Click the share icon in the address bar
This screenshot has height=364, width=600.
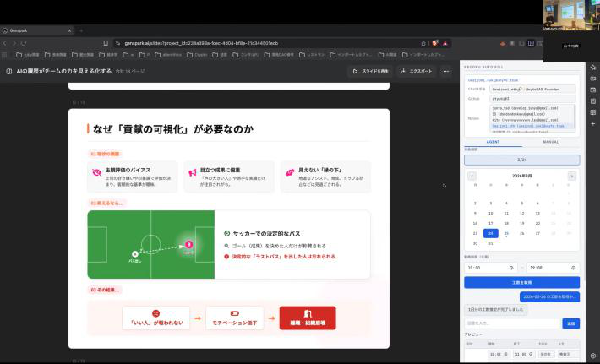coord(423,43)
